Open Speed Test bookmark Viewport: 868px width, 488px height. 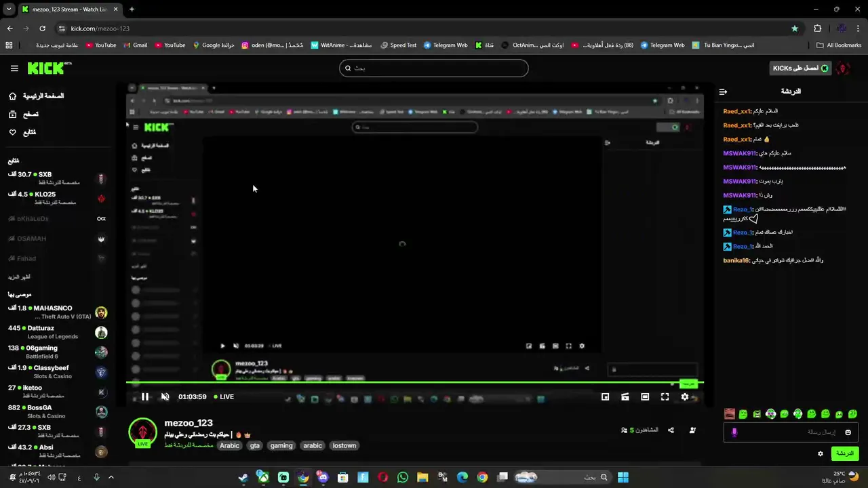click(x=399, y=45)
